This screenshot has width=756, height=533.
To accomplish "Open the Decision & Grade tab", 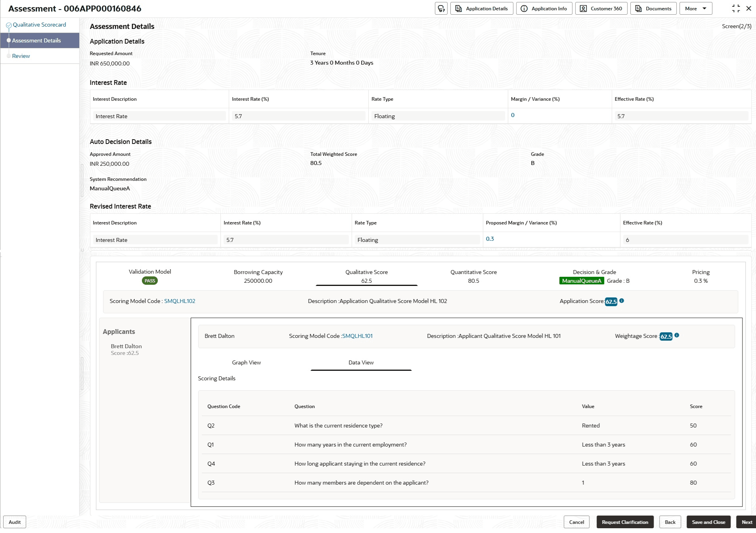I will coord(594,276).
